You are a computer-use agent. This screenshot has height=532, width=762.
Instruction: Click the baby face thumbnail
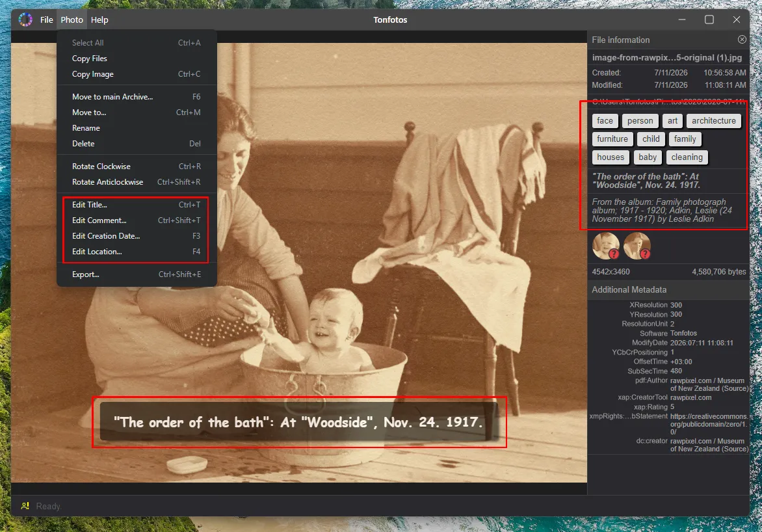pos(605,246)
